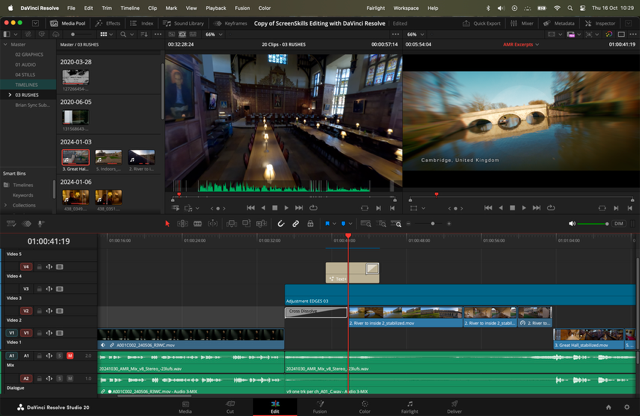Open macOS Spotlight search icon
Screen dimensions: 640x416
pos(570,8)
